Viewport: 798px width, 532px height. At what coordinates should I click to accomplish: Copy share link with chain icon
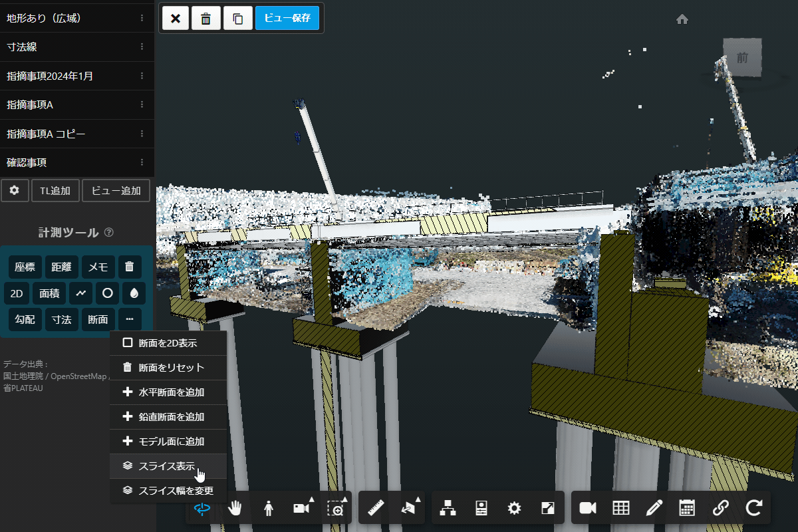(x=720, y=509)
